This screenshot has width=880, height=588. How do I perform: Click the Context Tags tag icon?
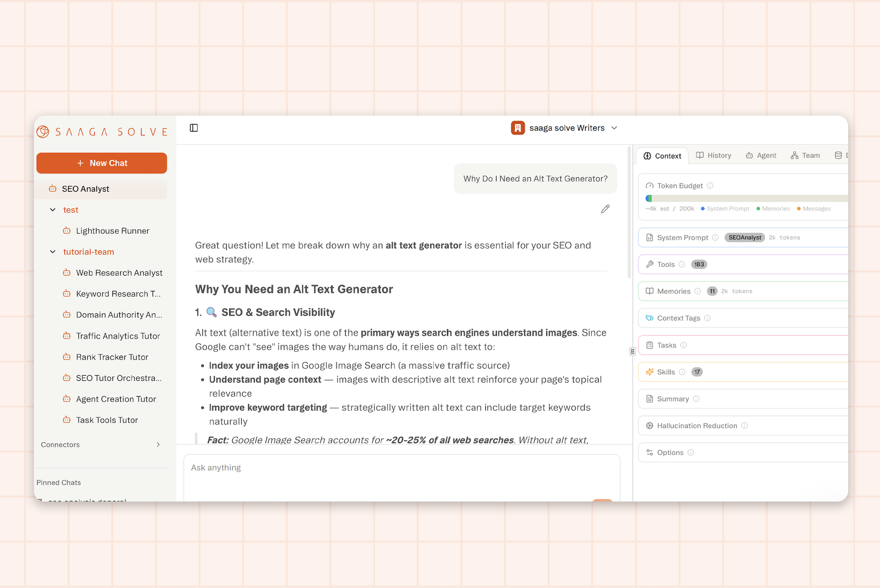tap(649, 318)
